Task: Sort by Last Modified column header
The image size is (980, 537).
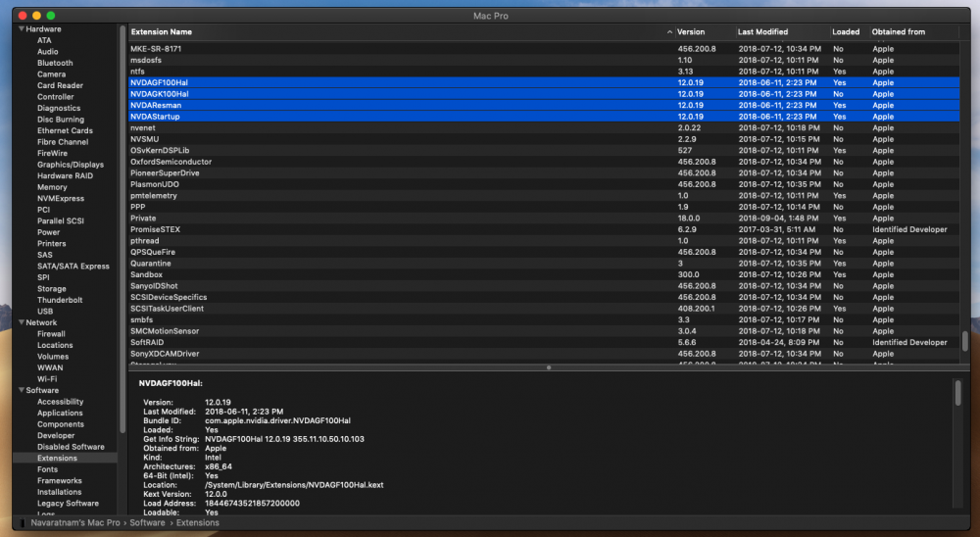Action: (762, 32)
